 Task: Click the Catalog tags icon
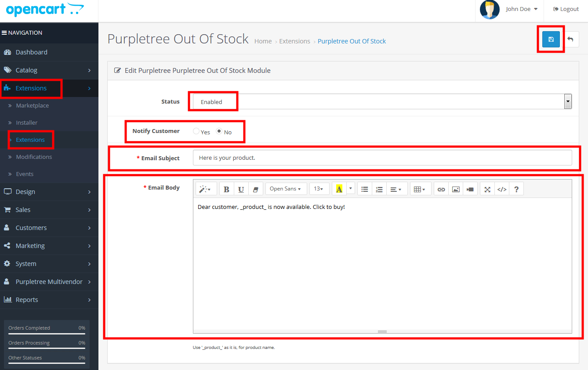pyautogui.click(x=7, y=70)
